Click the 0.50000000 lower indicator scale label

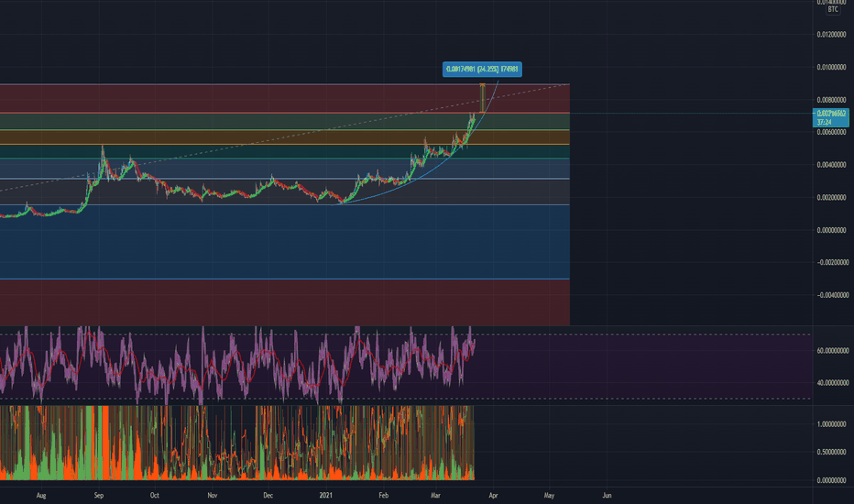point(831,452)
